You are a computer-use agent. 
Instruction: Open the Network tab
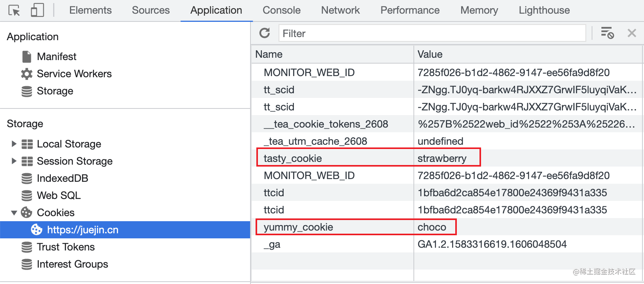pos(340,11)
